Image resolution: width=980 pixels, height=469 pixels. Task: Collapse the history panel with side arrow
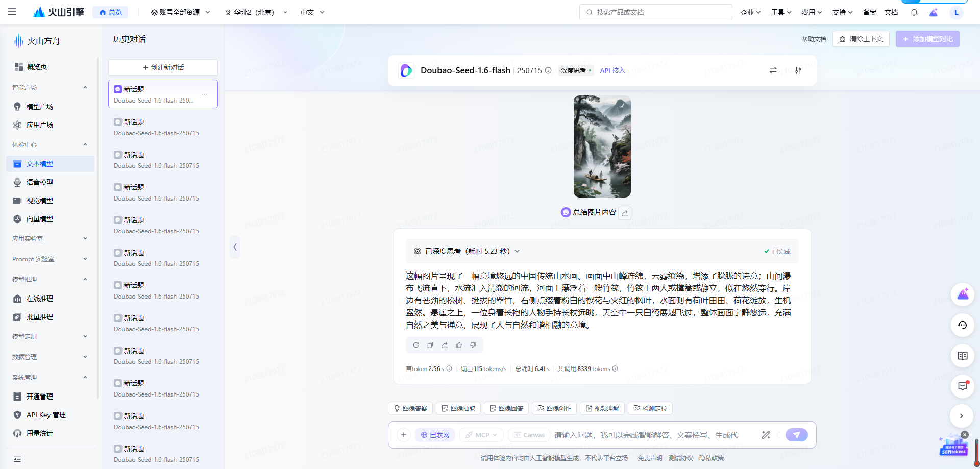tap(235, 247)
